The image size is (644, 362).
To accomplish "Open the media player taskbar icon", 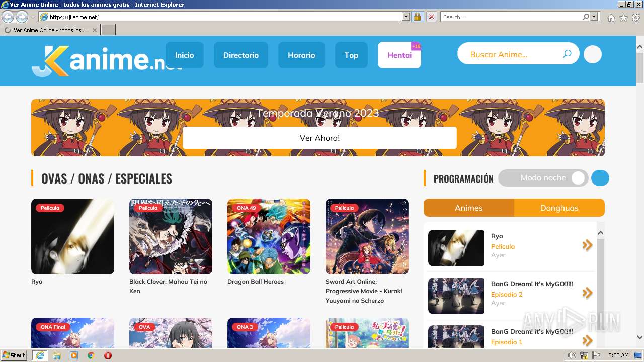I will [x=74, y=355].
